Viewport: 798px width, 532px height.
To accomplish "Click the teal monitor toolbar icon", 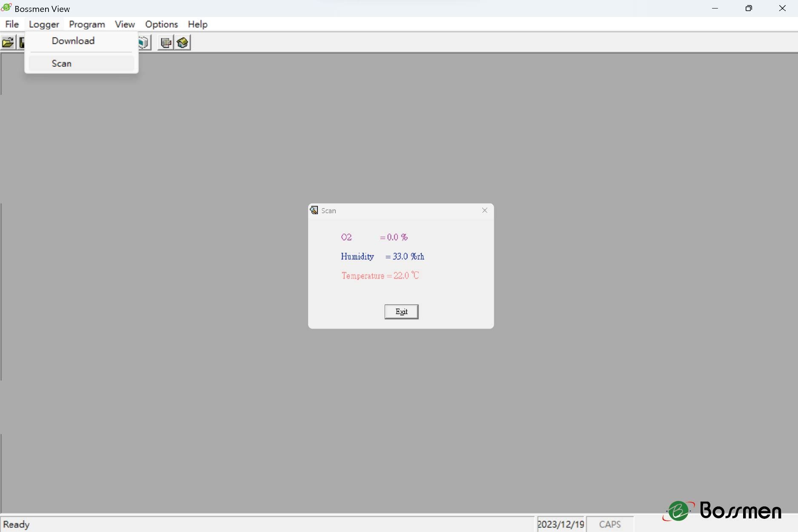I will coord(144,43).
